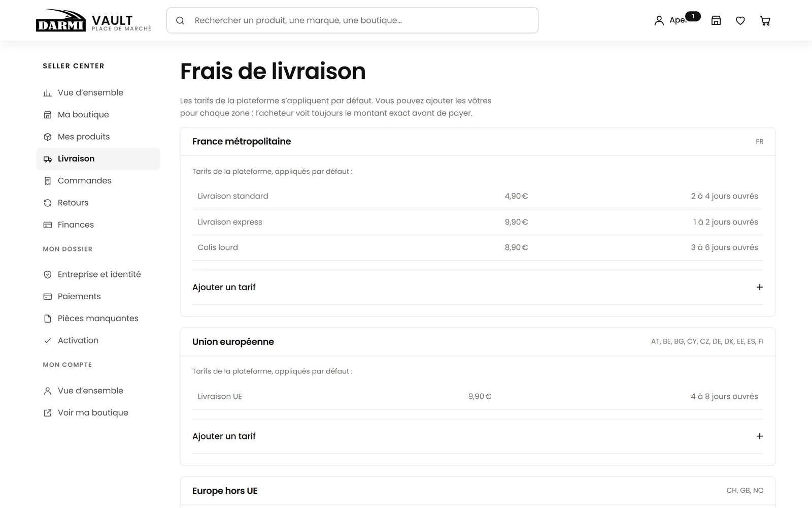
Task: Click the box icon beside Mes produits
Action: tap(48, 137)
